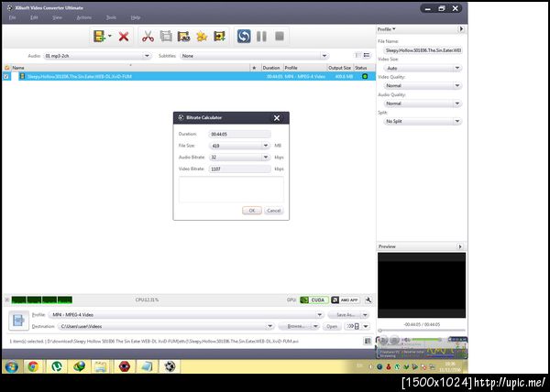Open the Help menu
This screenshot has width=550, height=392.
(136, 17)
